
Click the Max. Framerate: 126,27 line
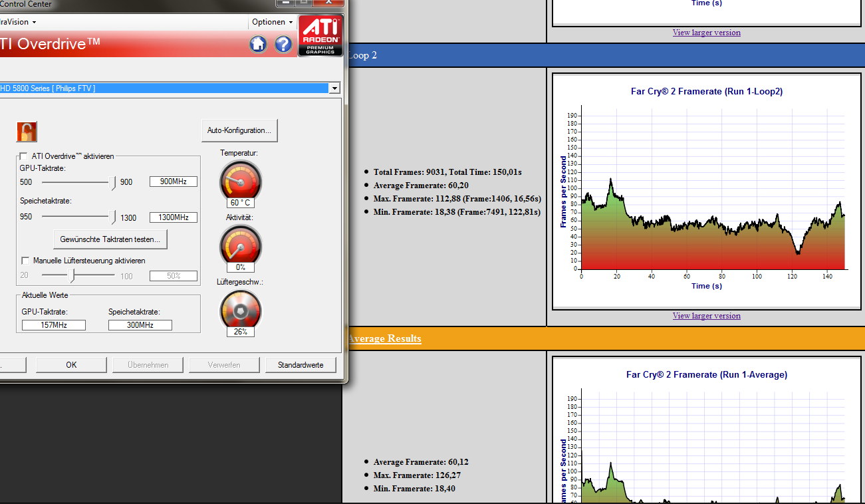418,475
